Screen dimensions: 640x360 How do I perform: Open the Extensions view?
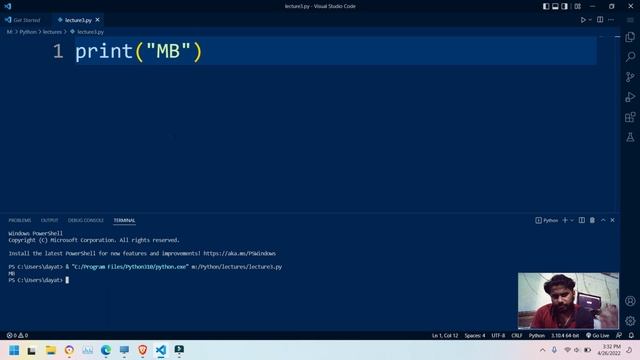coord(630,117)
